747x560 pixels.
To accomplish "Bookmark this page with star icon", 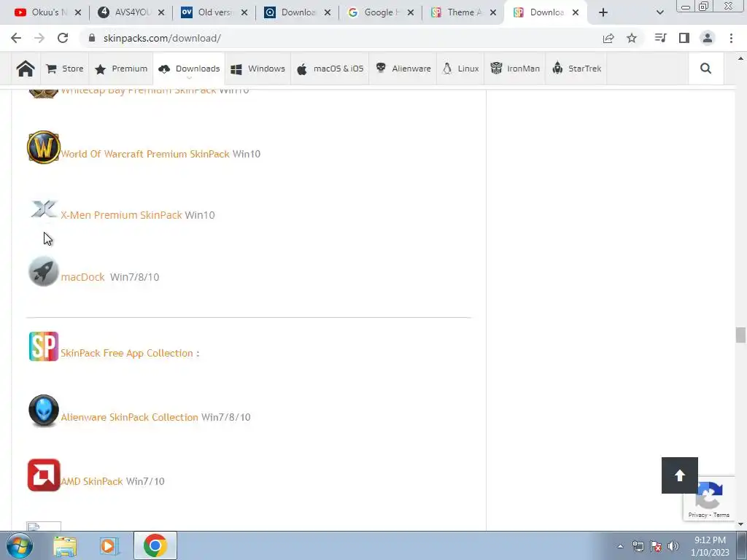I will point(632,38).
